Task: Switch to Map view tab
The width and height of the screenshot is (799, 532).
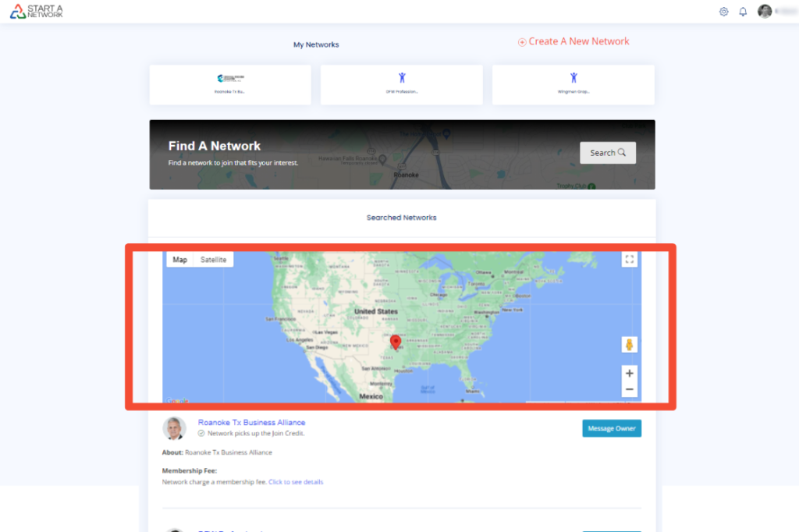Action: click(x=180, y=260)
